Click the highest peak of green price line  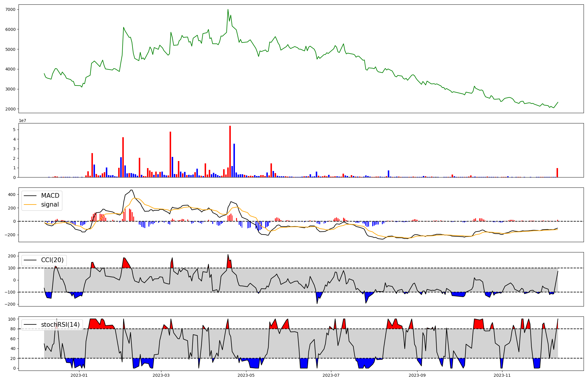coord(228,10)
